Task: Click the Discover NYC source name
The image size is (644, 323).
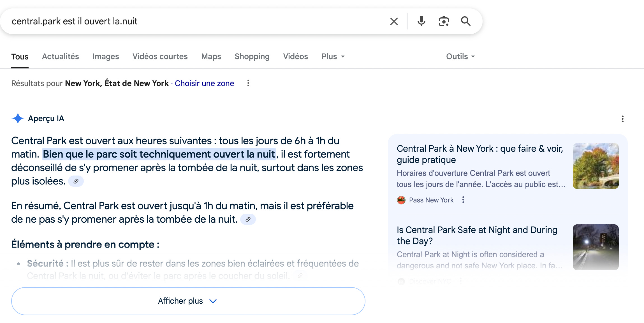Action: point(430,281)
